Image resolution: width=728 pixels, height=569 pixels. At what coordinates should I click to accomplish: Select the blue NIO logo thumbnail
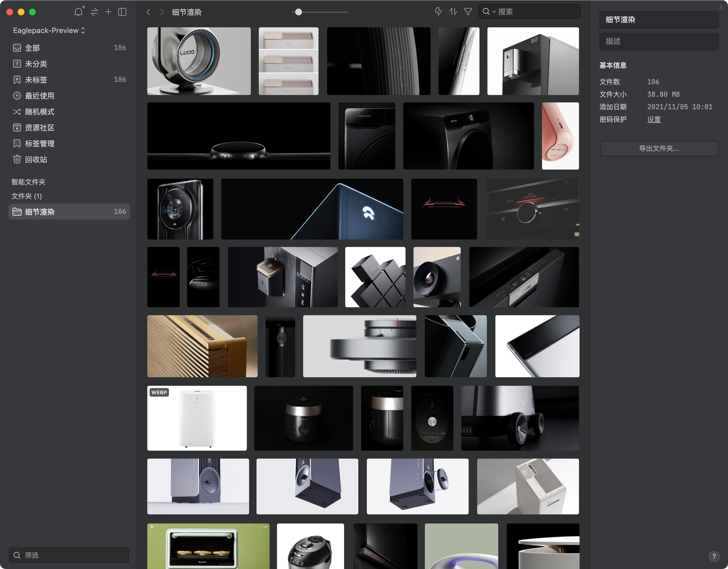point(312,209)
